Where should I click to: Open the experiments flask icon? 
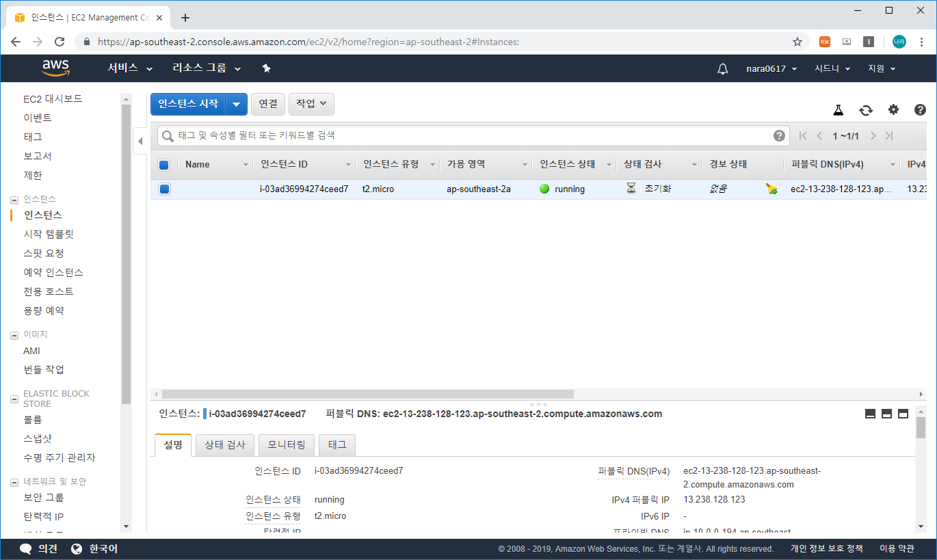[839, 110]
